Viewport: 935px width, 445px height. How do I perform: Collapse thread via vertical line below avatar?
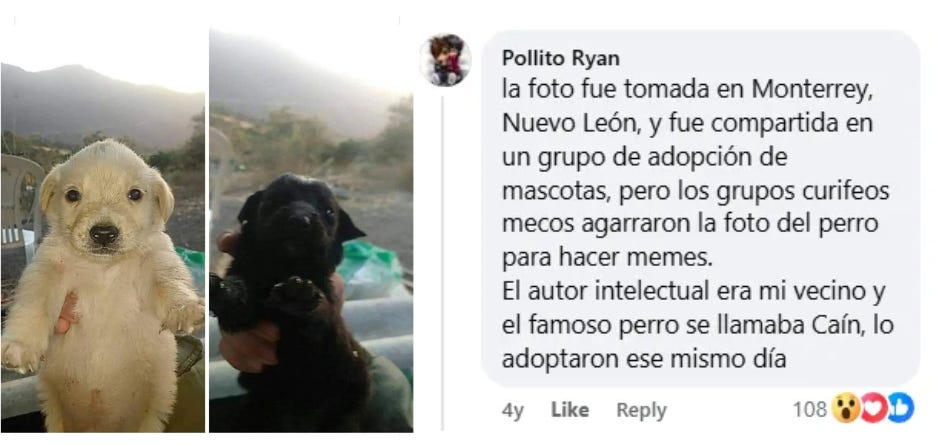[443, 262]
